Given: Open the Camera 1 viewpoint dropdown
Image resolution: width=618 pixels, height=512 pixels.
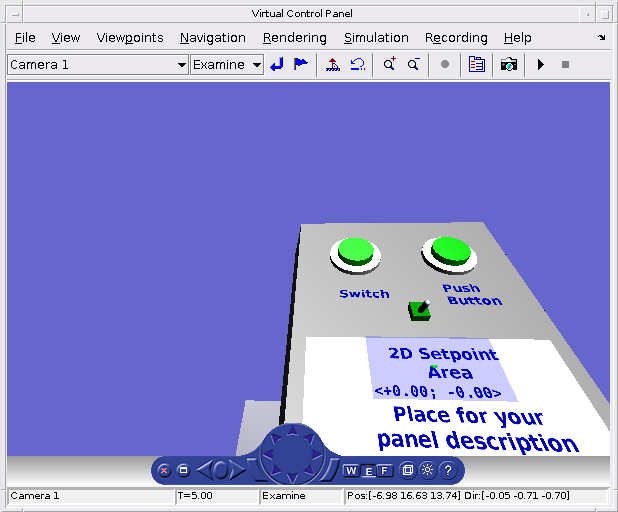Looking at the screenshot, I should click(x=97, y=64).
